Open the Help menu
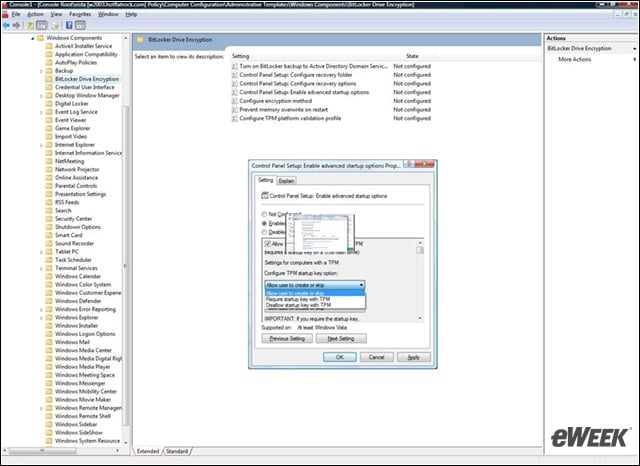The width and height of the screenshot is (640, 466). coord(131,14)
